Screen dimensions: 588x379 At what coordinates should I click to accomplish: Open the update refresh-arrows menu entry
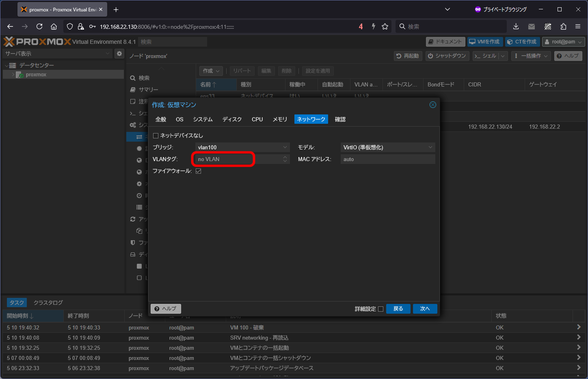[133, 219]
